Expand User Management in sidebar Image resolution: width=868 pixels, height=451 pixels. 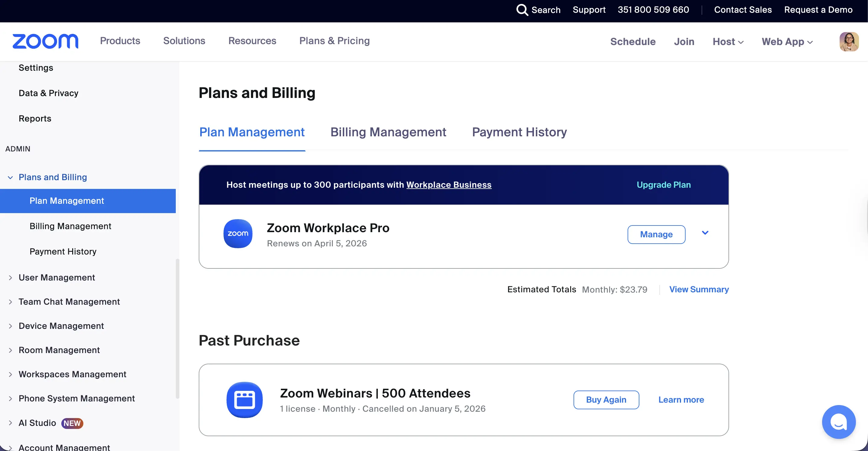pyautogui.click(x=11, y=277)
